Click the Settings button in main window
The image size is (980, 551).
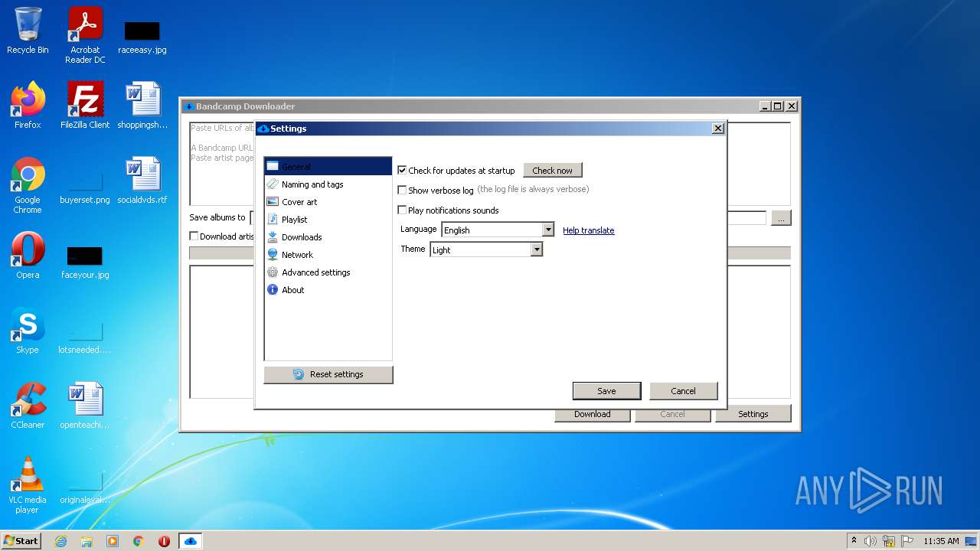753,414
